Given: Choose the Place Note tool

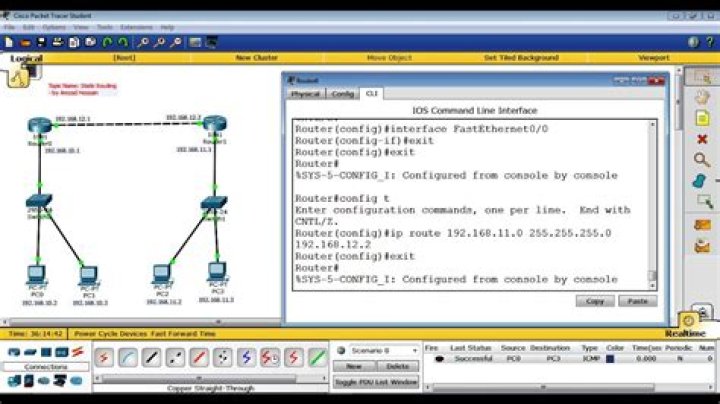Looking at the screenshot, I should point(702,118).
